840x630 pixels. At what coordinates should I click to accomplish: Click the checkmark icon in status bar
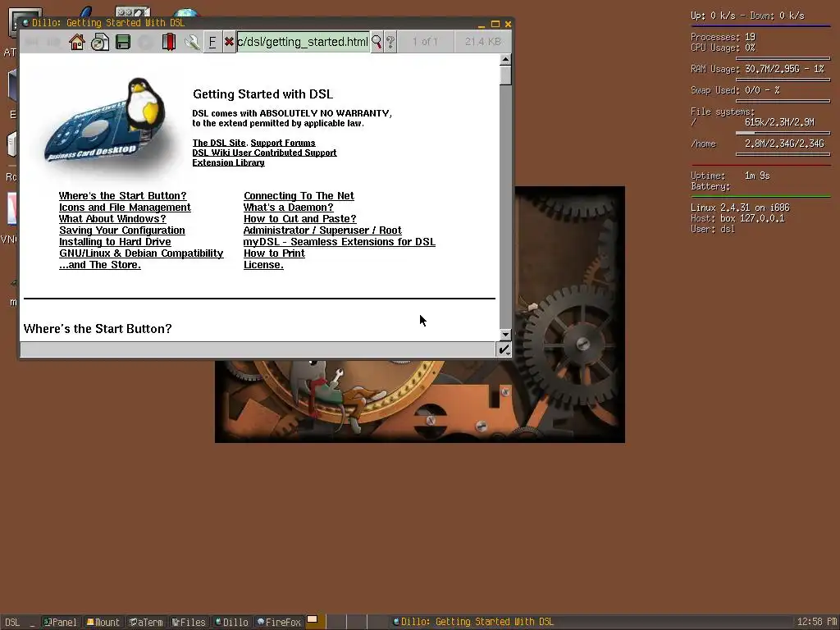point(504,349)
